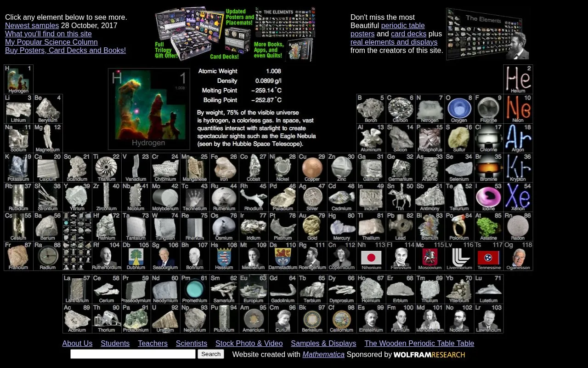
Task: Click the Tennessine element tile
Action: [x=489, y=256]
